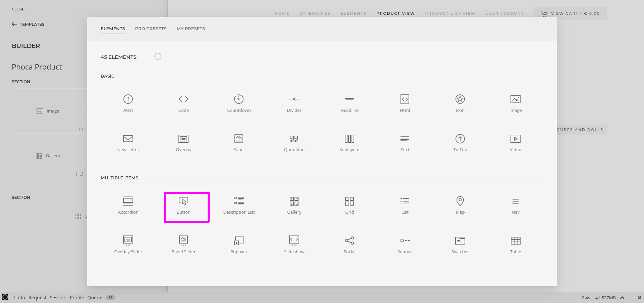Close the Joomla debug bar
Viewport: 644px width, 303px height.
click(639, 298)
